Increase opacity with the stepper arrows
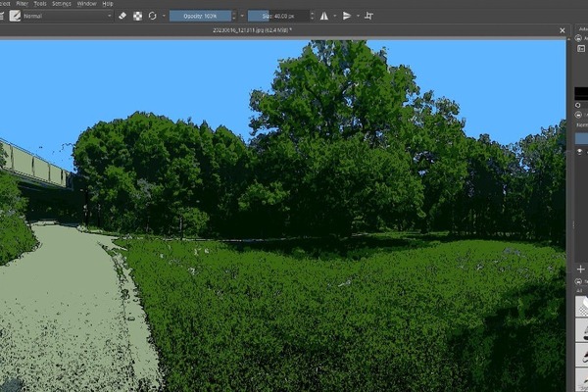Image resolution: width=588 pixels, height=392 pixels. coord(234,16)
